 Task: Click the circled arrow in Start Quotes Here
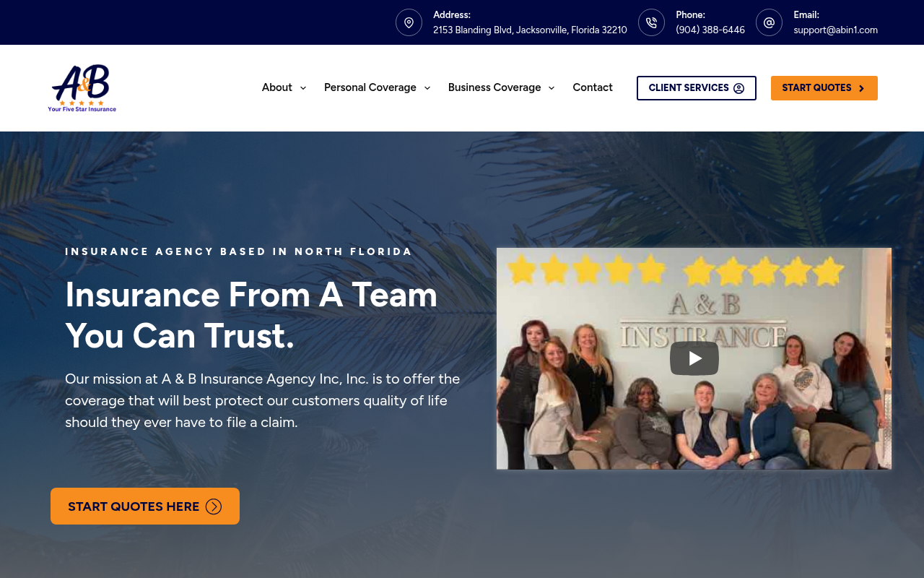[x=214, y=506]
